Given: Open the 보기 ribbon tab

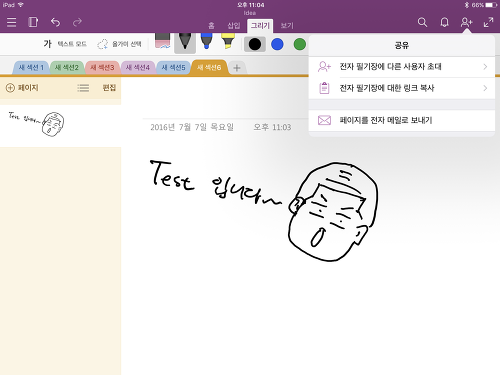Looking at the screenshot, I should (287, 26).
